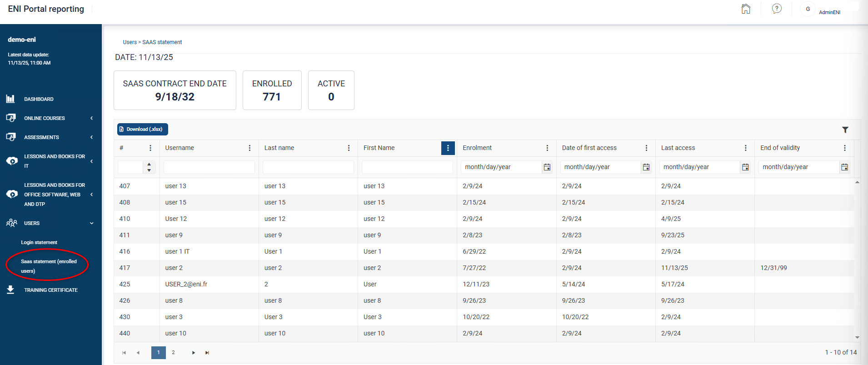Focus the Username filter text field
The width and height of the screenshot is (868, 365).
pos(209,167)
